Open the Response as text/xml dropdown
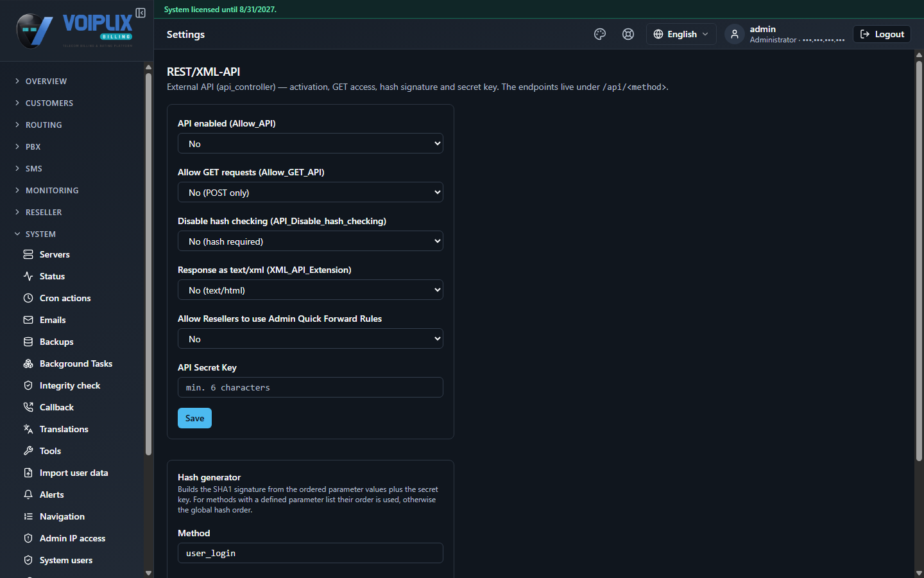The image size is (924, 578). pyautogui.click(x=311, y=290)
